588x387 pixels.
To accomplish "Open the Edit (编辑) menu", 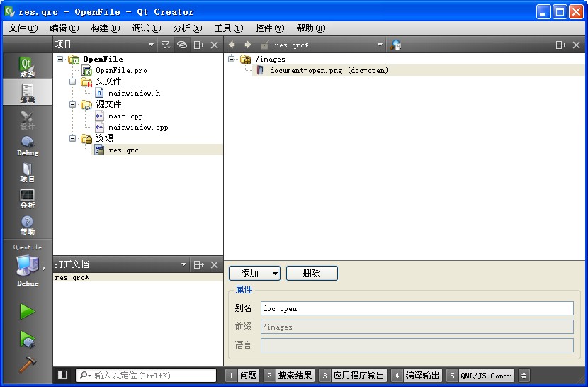I will point(64,28).
